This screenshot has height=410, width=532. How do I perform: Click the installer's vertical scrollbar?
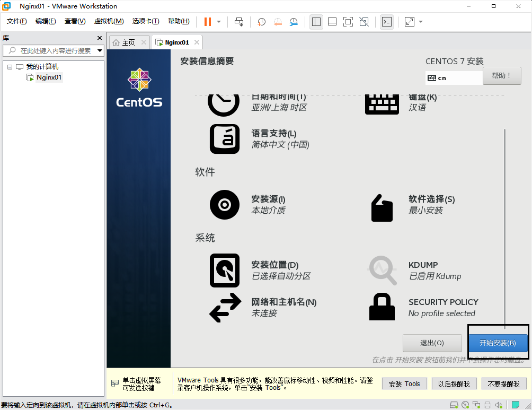504,228
